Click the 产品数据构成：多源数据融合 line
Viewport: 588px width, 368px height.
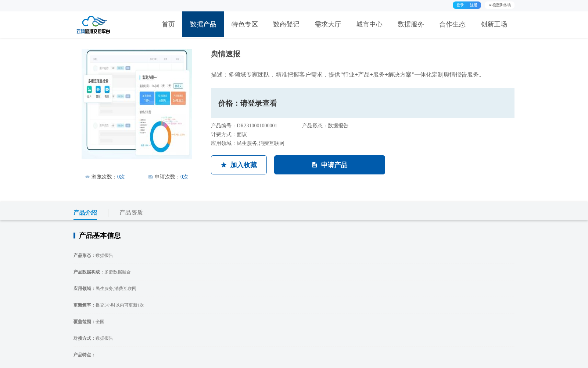[102, 272]
